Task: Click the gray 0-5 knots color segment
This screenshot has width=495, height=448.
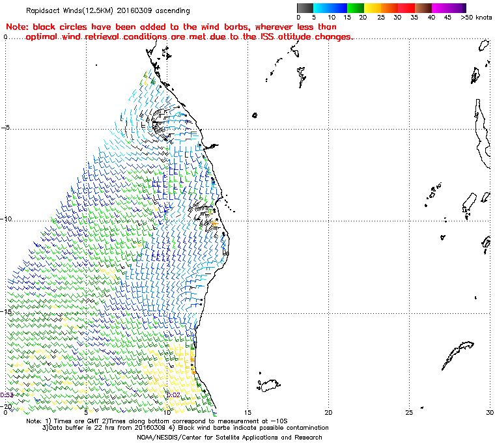Action: click(x=305, y=8)
